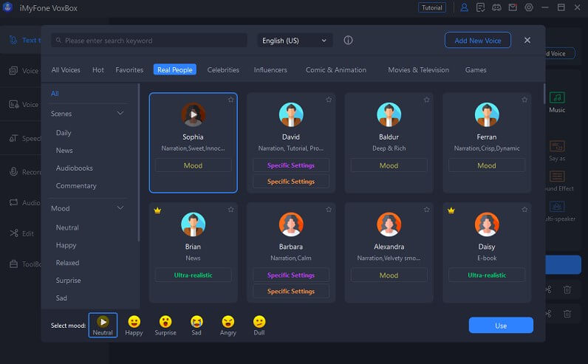Click Ultra-realistic tag on Brian card

point(193,275)
